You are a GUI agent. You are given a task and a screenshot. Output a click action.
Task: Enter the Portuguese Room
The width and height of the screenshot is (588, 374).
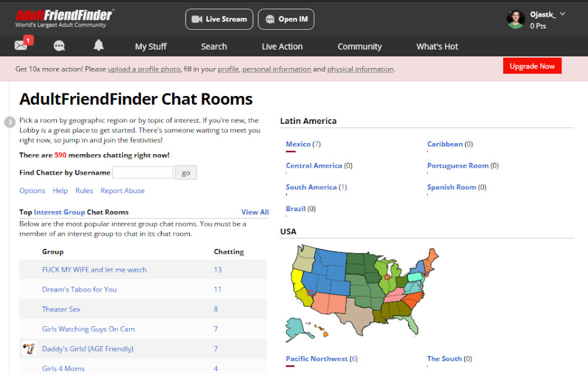point(458,165)
